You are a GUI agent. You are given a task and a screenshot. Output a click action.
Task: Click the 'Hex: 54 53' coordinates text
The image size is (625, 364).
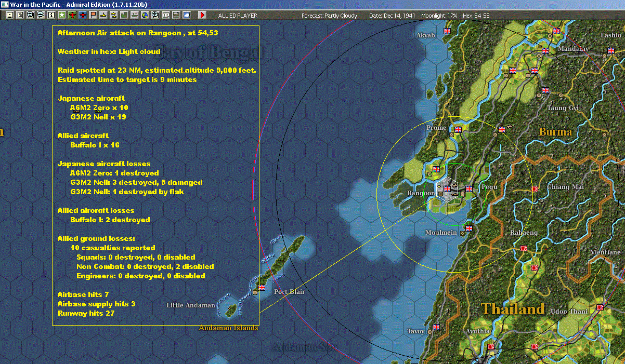[x=475, y=16]
